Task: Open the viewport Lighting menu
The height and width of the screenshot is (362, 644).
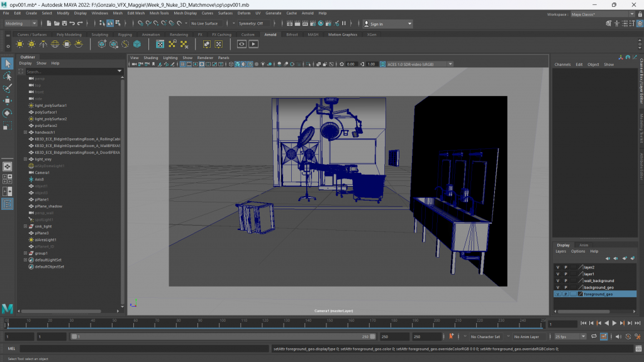Action: pos(170,58)
